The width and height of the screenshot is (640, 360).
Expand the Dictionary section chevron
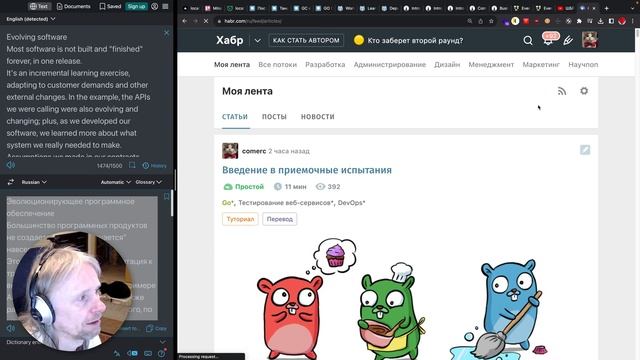coord(163,342)
